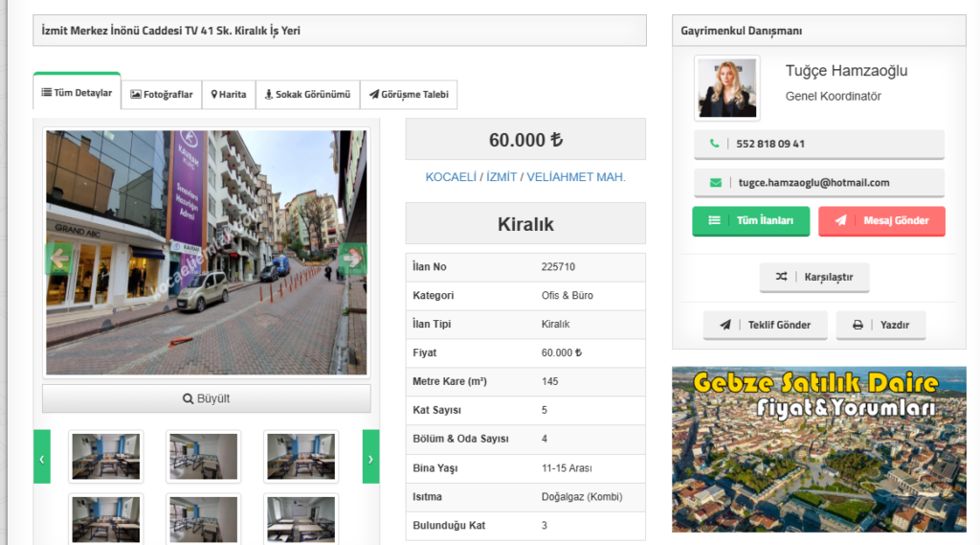
Task: Click the Yazdır print button
Action: click(880, 325)
